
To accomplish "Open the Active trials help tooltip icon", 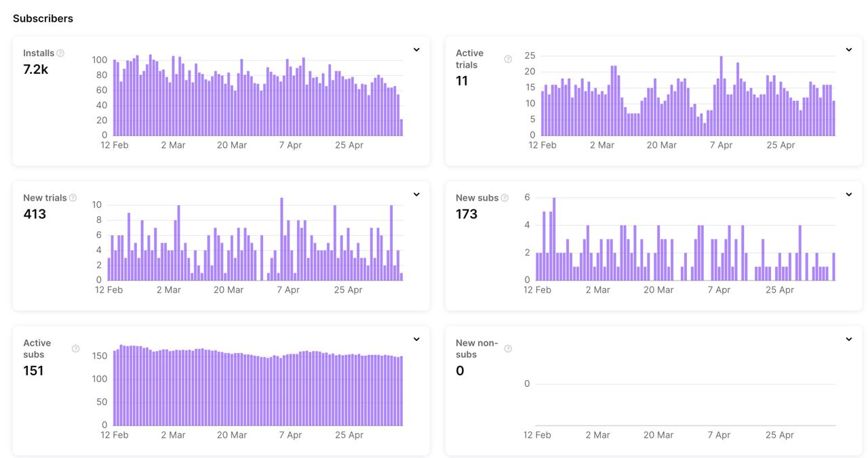I will click(x=508, y=59).
